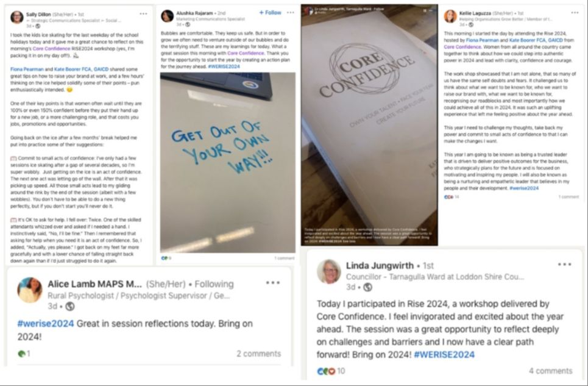Open Kellie Laguzza's post options menu
This screenshot has height=386, width=588.
pos(575,13)
